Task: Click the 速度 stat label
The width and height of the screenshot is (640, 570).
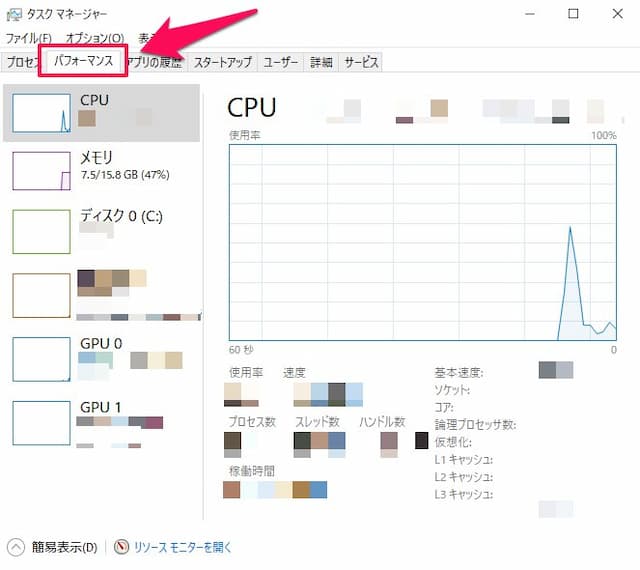Action: coord(294,372)
